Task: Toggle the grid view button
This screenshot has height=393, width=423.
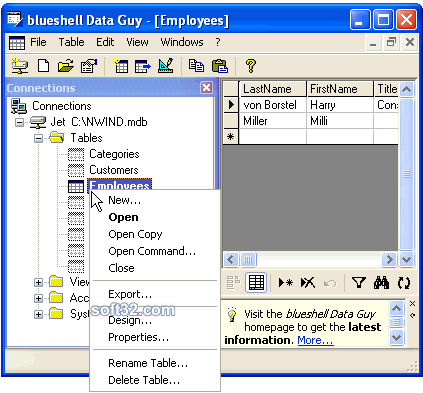Action: tap(256, 283)
